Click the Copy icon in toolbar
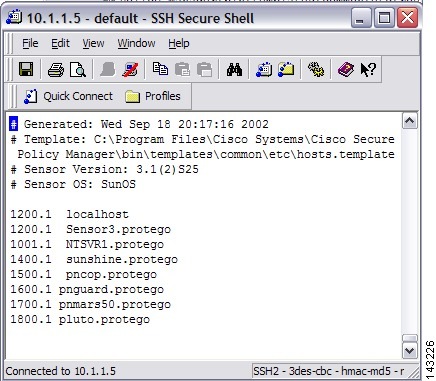This screenshot has height=381, width=436. pos(160,69)
